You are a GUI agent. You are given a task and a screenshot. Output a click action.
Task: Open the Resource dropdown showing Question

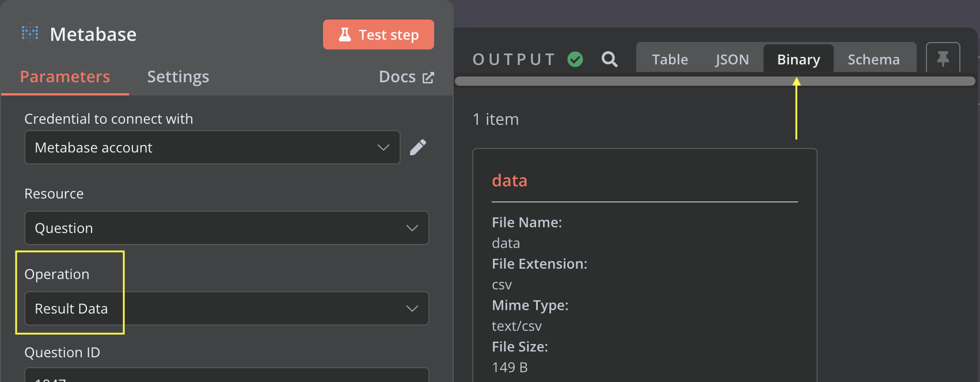point(227,228)
